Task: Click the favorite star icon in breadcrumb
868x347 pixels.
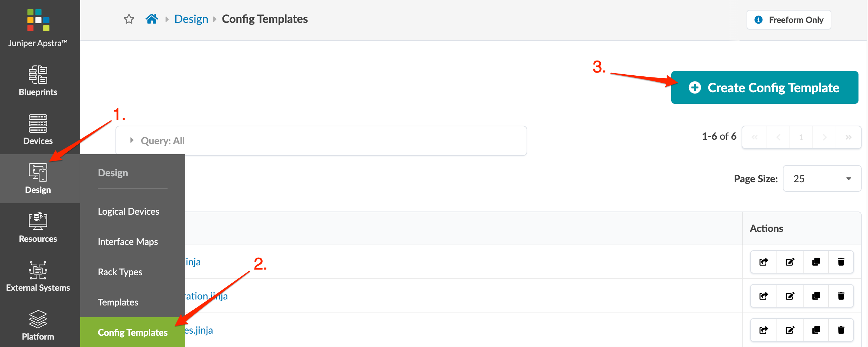Action: (129, 19)
